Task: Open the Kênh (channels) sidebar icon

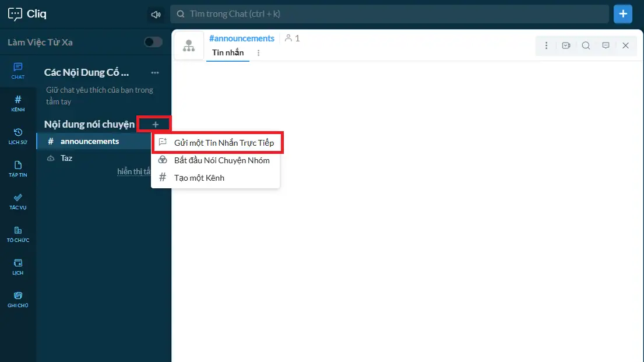Action: click(x=18, y=103)
